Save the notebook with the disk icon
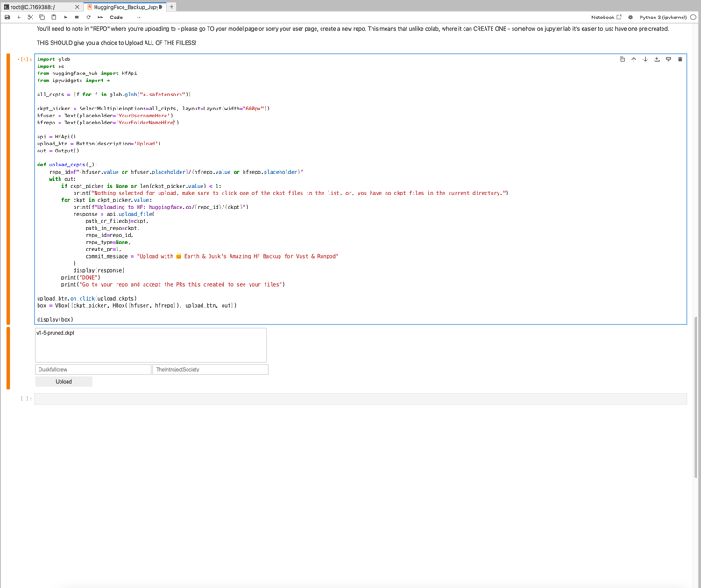The image size is (701, 588). click(7, 18)
